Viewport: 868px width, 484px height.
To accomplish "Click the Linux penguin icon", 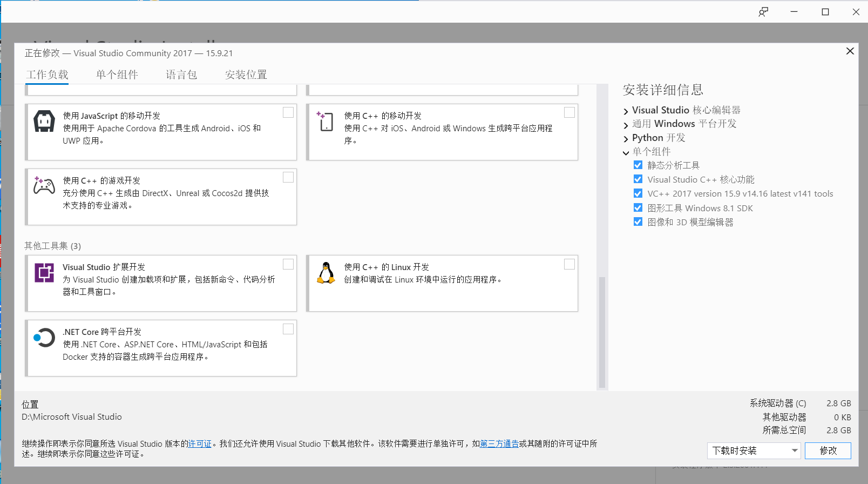I will point(326,273).
